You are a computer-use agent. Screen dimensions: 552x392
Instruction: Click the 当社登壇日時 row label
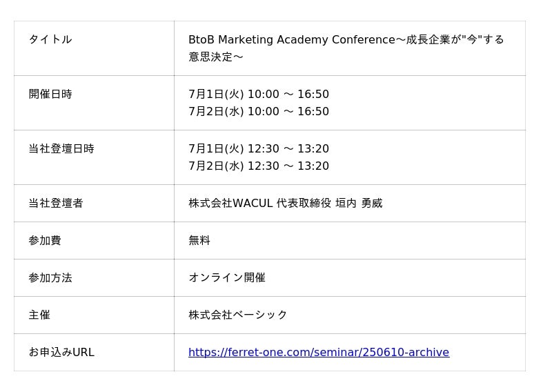click(x=61, y=149)
